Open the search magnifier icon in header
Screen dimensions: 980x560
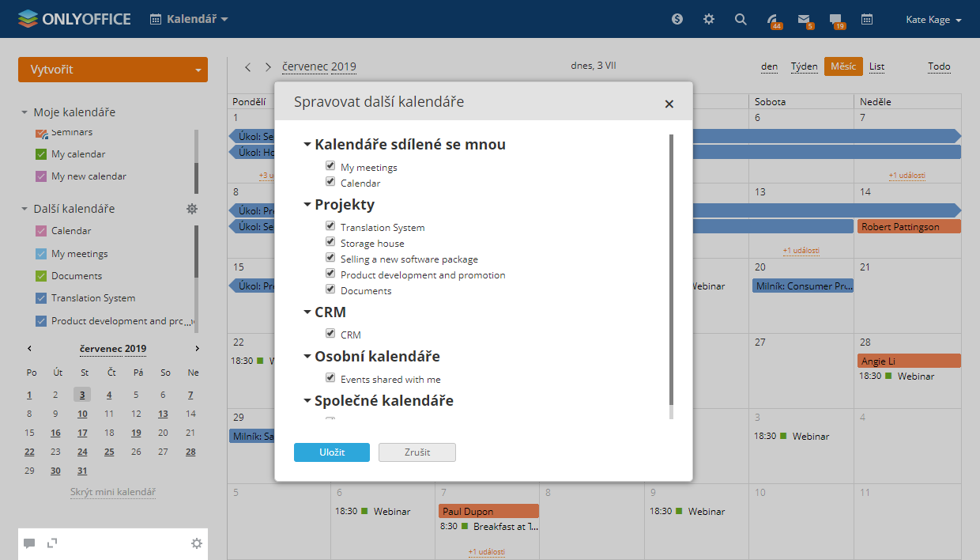click(x=741, y=20)
